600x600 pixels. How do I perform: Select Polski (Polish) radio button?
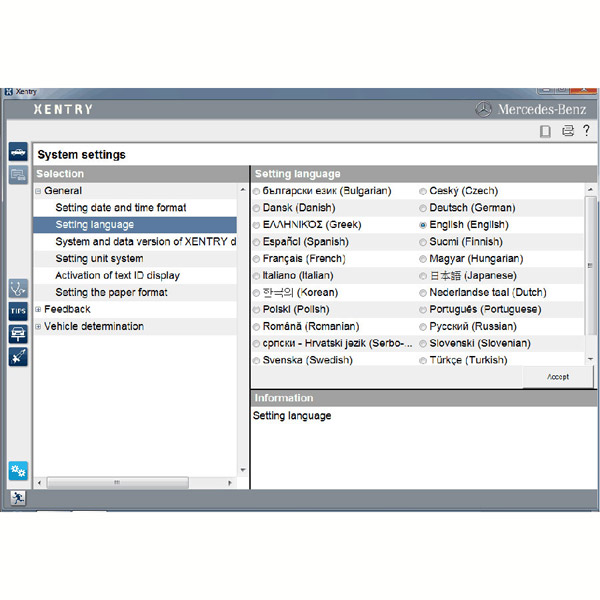click(256, 310)
